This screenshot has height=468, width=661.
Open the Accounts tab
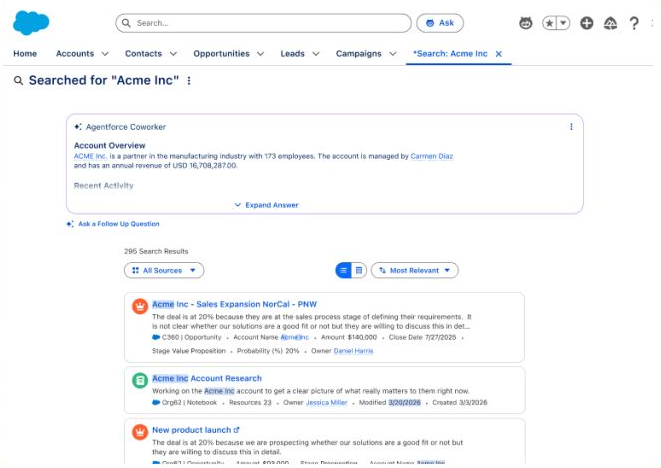(x=75, y=54)
